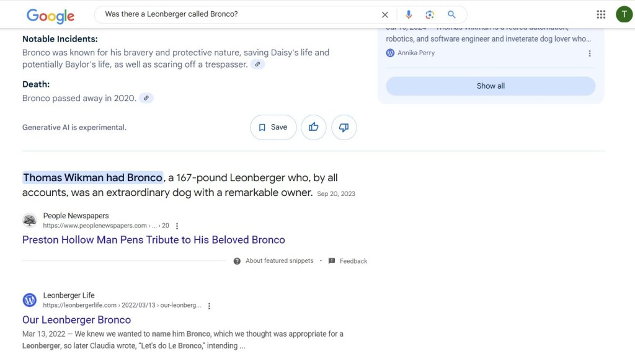Save the AI-generated answer
Image resolution: width=635 pixels, height=364 pixels.
tap(273, 127)
